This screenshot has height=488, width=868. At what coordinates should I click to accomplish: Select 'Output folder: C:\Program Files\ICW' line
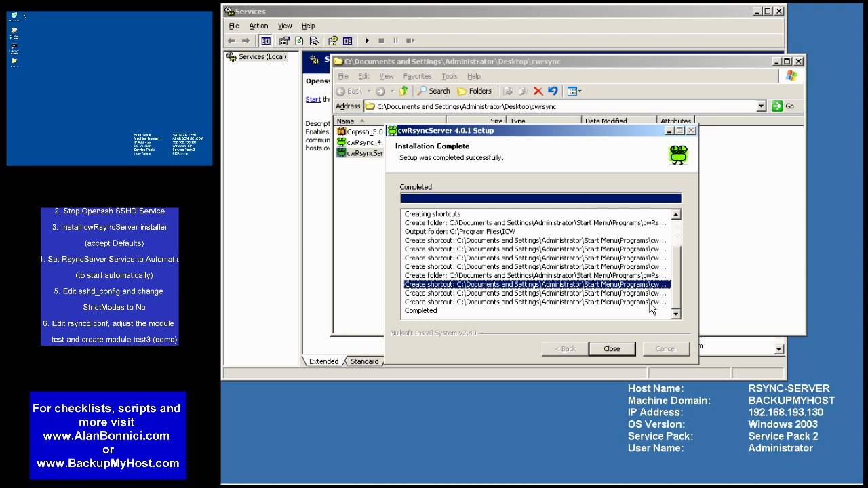click(x=460, y=232)
